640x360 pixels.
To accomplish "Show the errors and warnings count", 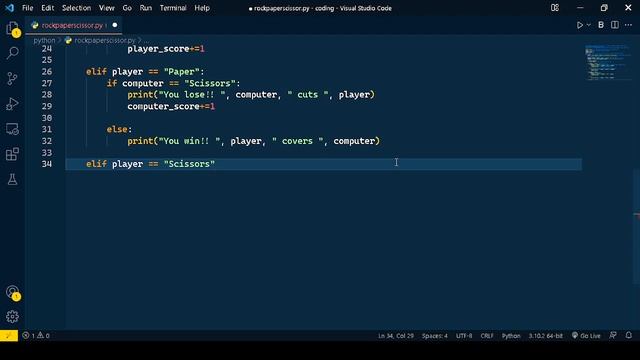I will click(x=36, y=336).
